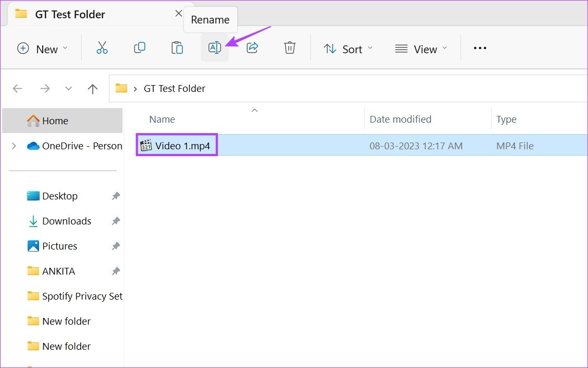Go forward with the right arrow
Screen dimensions: 588x368
coord(45,89)
